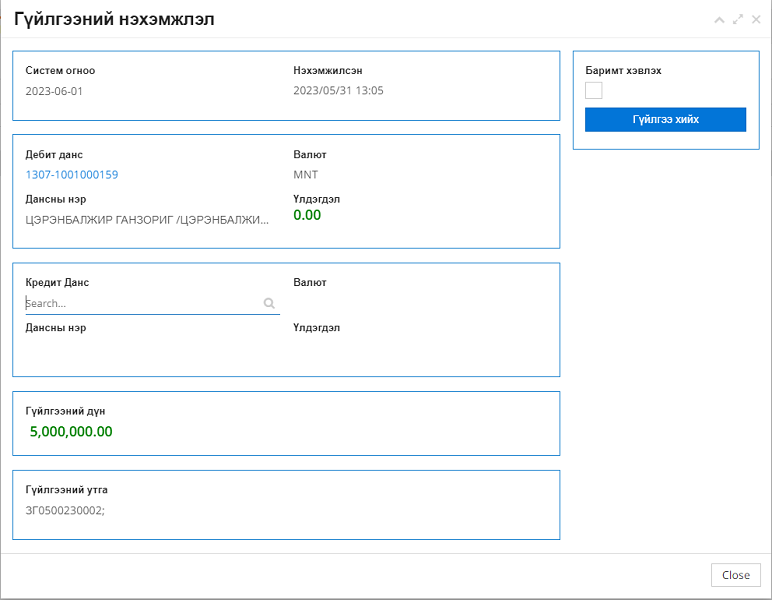Click the Баримт хэвлэх label
This screenshot has width=772, height=600.
coord(623,70)
